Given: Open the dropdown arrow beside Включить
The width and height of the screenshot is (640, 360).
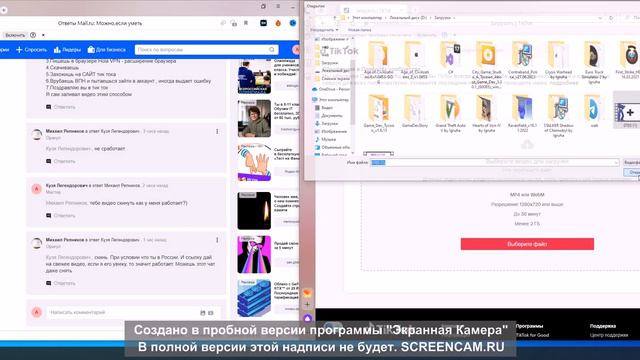Looking at the screenshot, I should pos(43,35).
